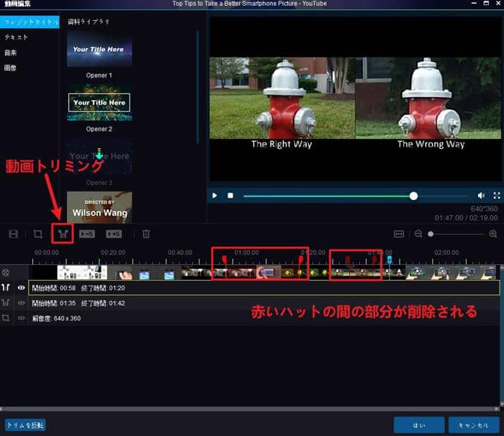Select the Opener 1 title template
This screenshot has height=436, width=504.
99,49
